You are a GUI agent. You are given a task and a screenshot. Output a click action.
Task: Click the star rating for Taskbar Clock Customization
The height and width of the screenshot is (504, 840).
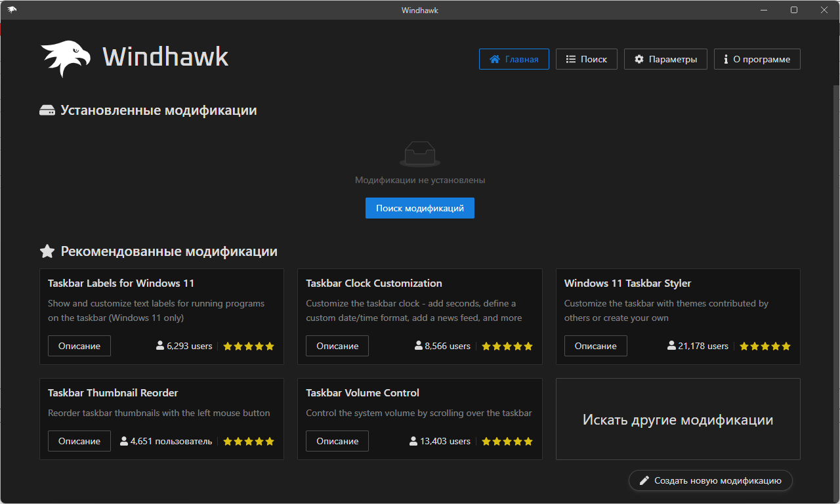(x=507, y=346)
